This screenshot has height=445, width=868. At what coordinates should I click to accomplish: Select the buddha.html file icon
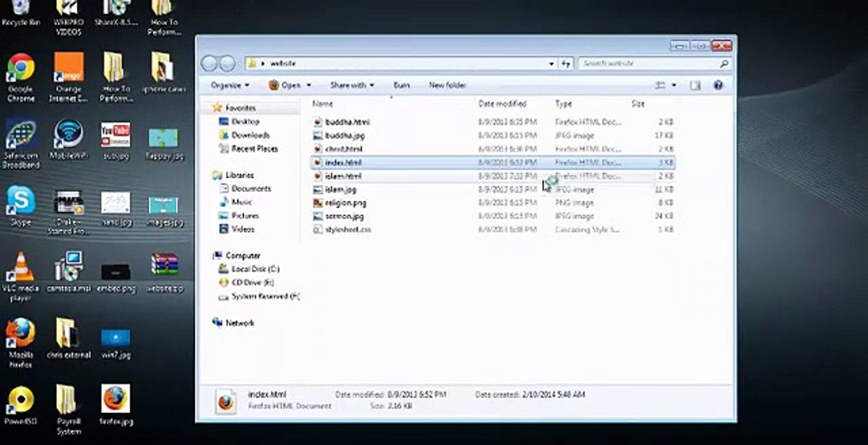tap(318, 122)
